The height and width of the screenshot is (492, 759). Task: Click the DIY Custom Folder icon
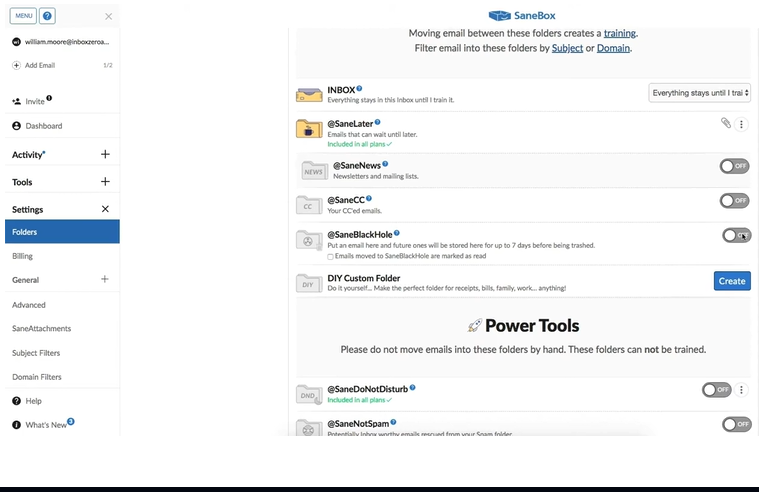point(309,284)
